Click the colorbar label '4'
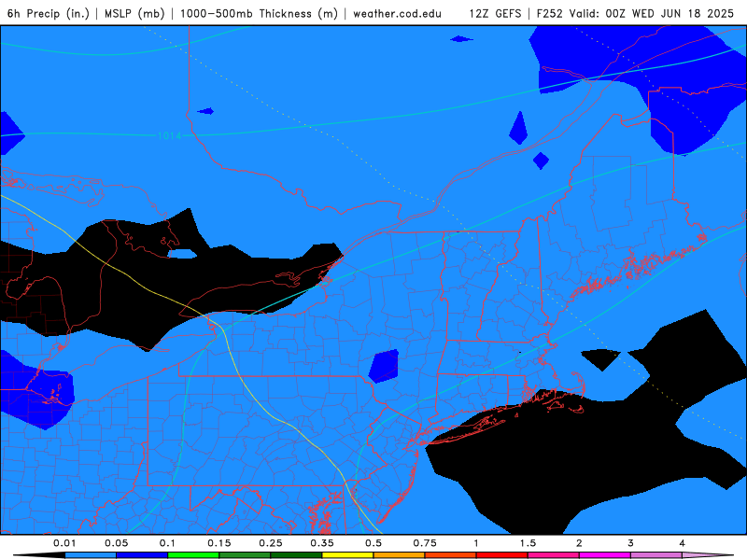The image size is (747, 560). (683, 543)
